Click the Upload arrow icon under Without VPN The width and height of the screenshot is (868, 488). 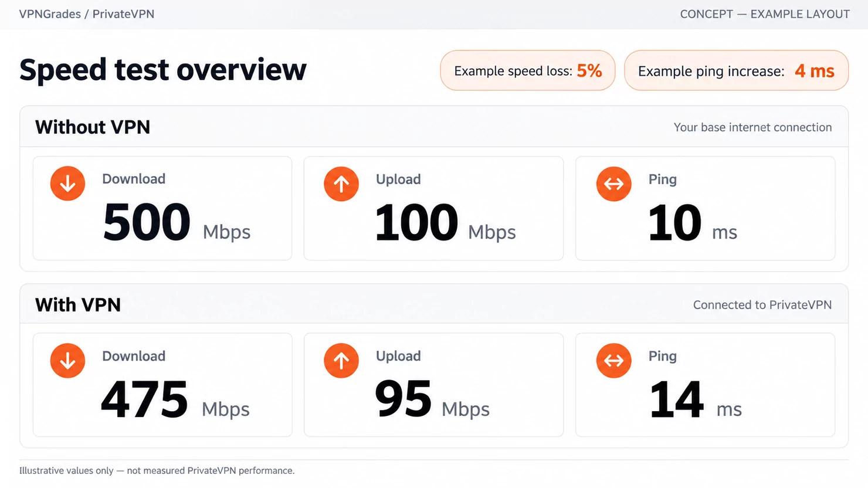tap(341, 184)
